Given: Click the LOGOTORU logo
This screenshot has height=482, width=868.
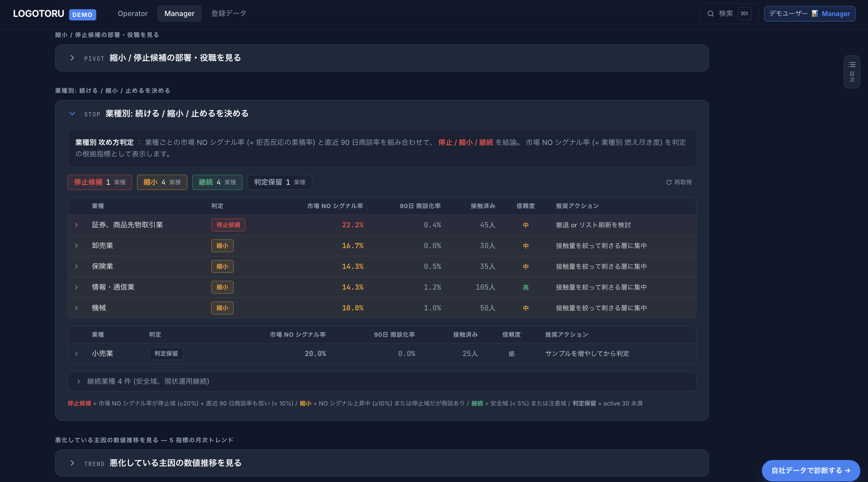Looking at the screenshot, I should [39, 13].
